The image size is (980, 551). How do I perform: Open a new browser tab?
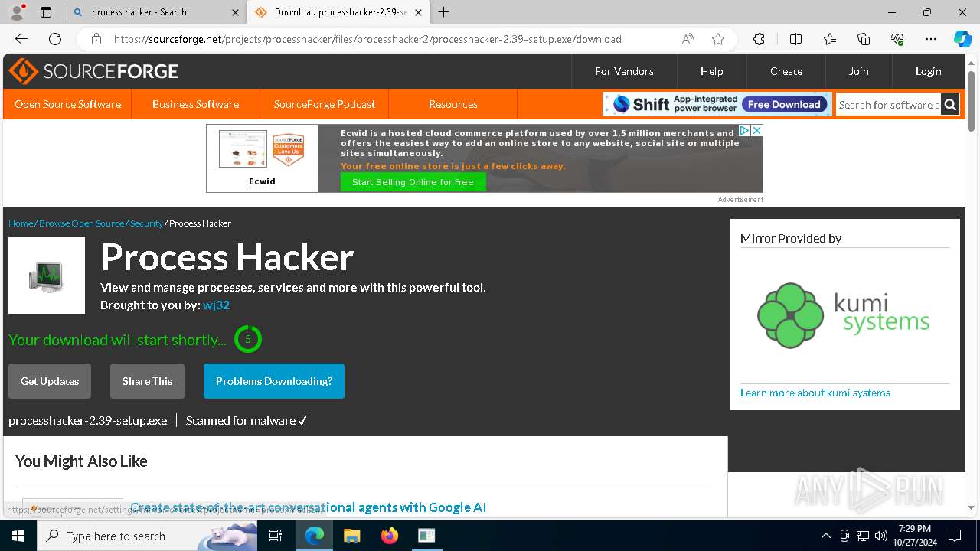pos(444,12)
